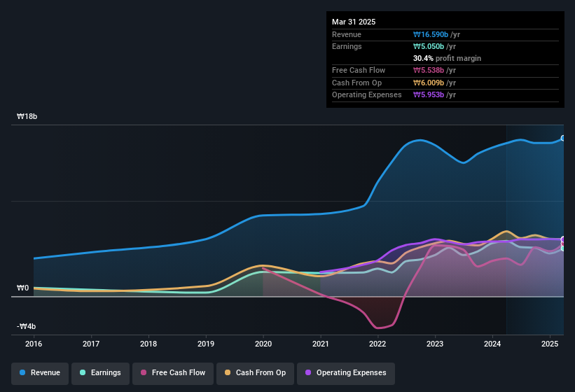Screen dimensions: 575x392
Task: Click the ₩6.009b cash from op value
Action: (429, 83)
